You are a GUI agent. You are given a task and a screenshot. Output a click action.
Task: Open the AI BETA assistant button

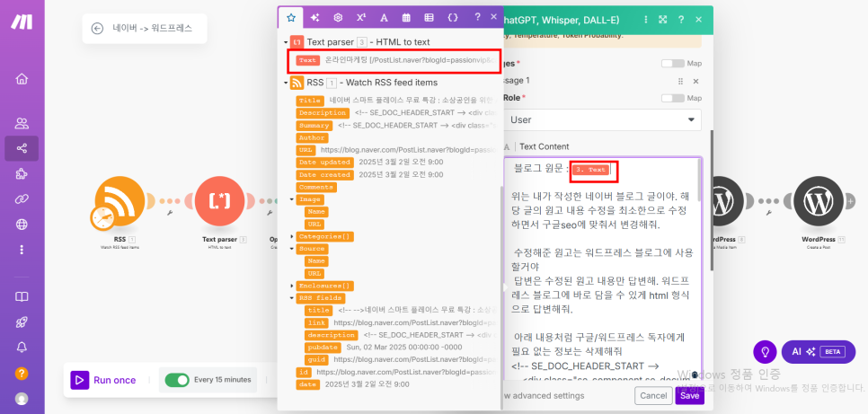pyautogui.click(x=819, y=351)
